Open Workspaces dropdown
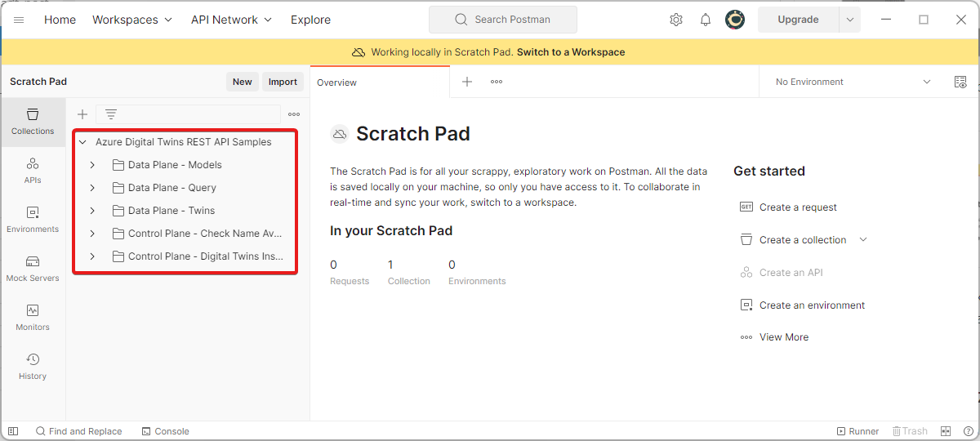 click(x=132, y=20)
